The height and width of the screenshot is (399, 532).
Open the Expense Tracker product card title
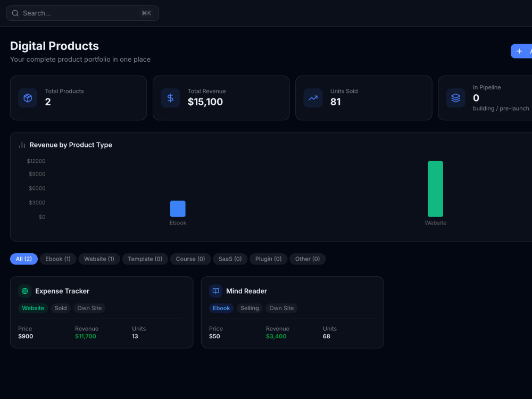(62, 291)
